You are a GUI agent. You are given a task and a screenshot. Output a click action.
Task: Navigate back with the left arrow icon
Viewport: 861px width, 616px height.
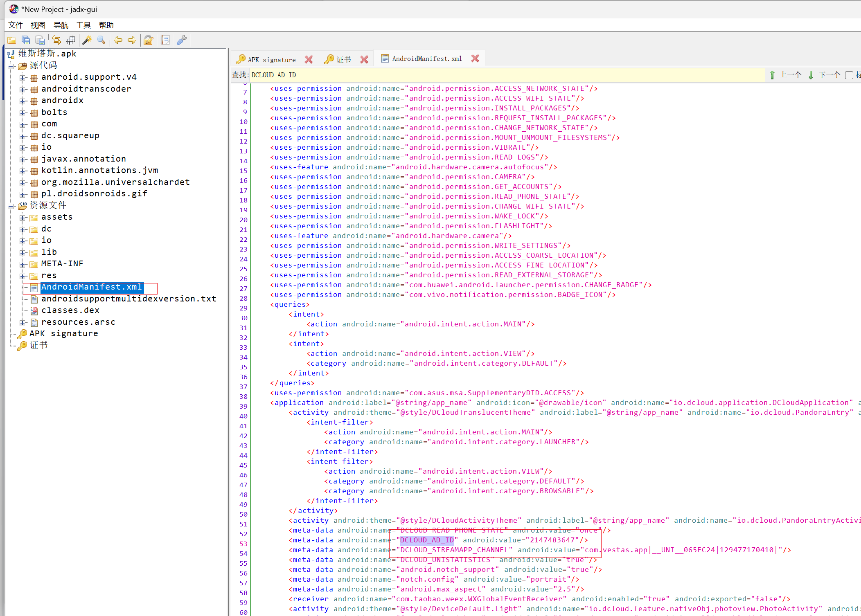(118, 40)
